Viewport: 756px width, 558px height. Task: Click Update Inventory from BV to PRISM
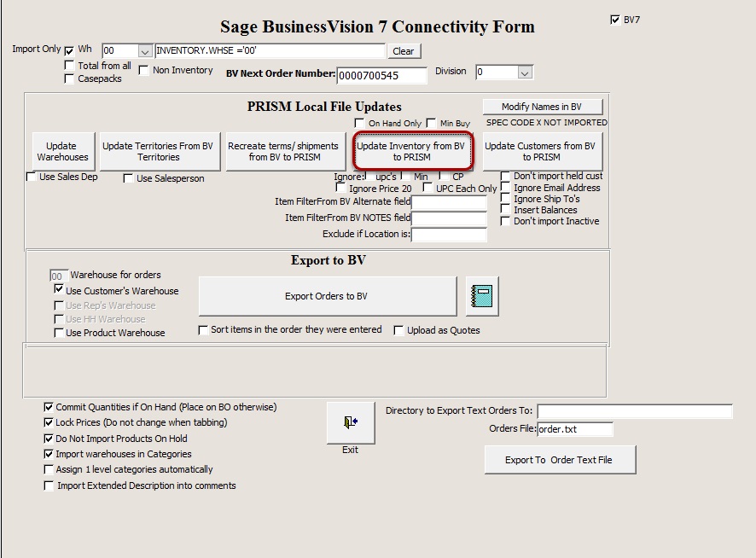[x=412, y=151]
